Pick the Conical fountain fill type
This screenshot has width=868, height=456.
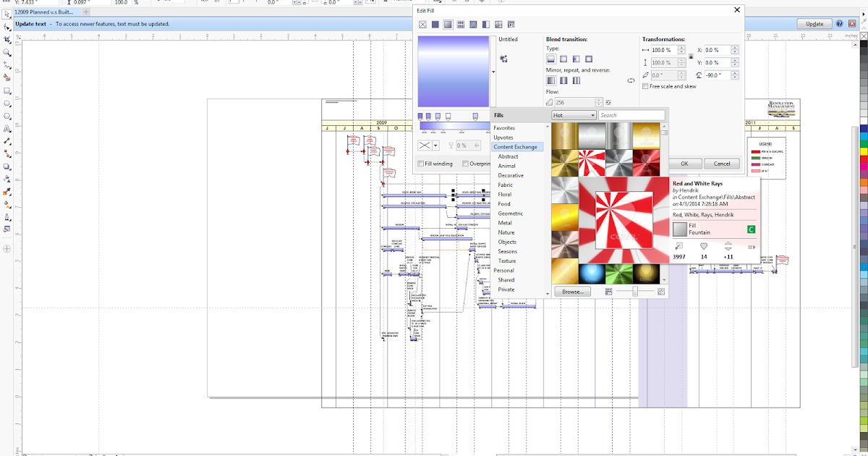(x=576, y=59)
